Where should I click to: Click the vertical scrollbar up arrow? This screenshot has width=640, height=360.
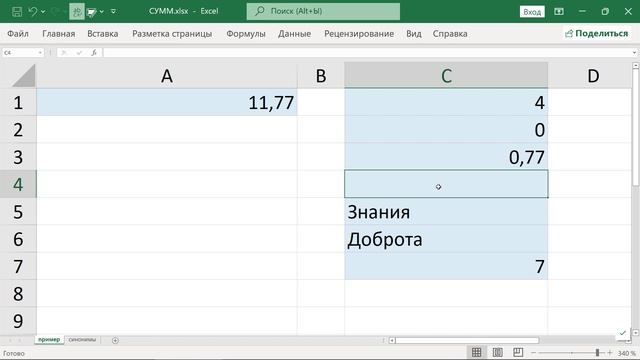[636, 65]
